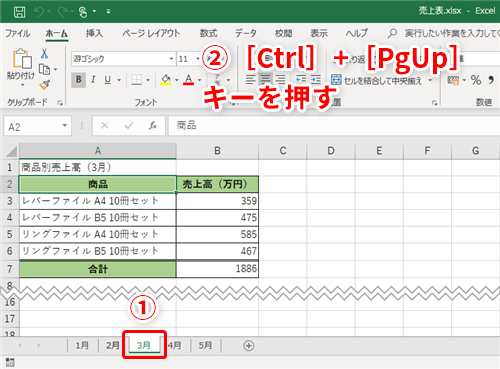Click the Align Left icon

[x=251, y=80]
